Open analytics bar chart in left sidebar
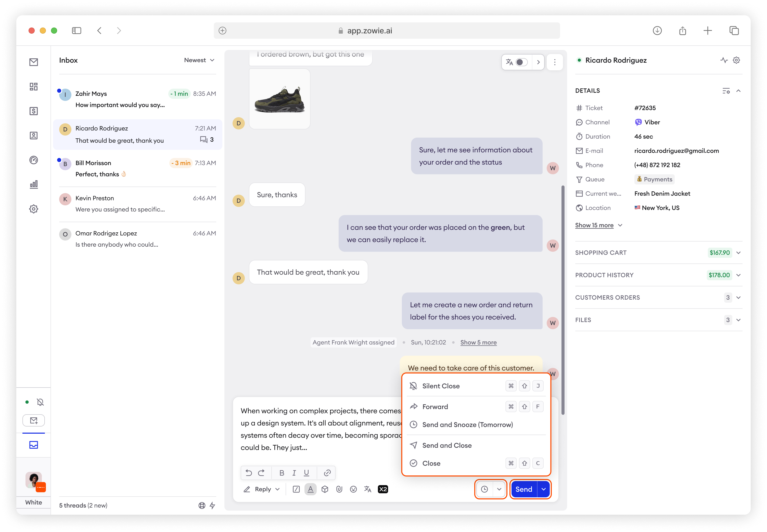 coord(34,184)
